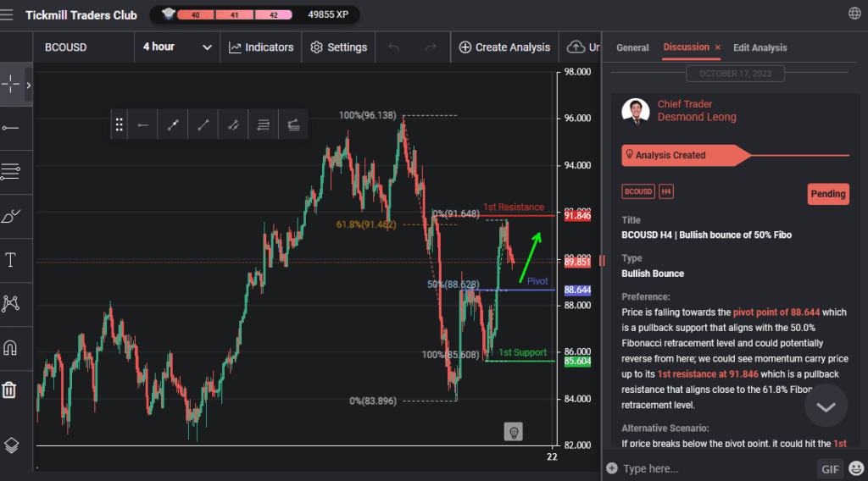Click the scroll-down chevron button
This screenshot has height=481, width=868.
(826, 407)
